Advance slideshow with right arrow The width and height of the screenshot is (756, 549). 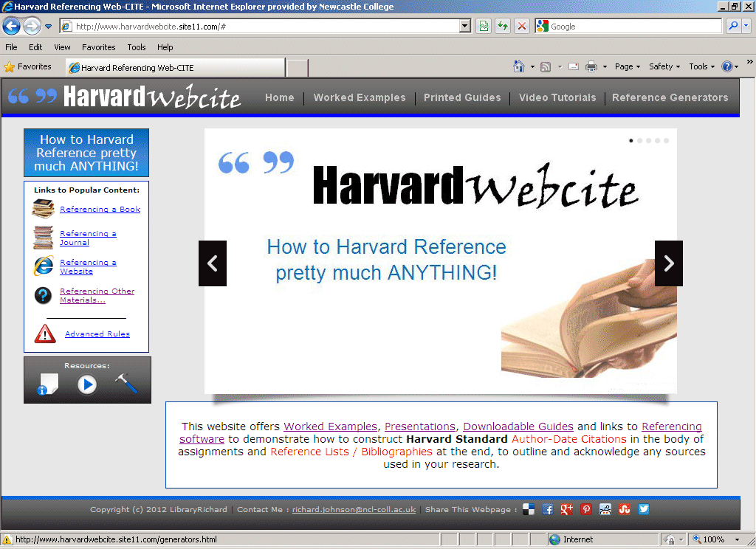pos(669,263)
